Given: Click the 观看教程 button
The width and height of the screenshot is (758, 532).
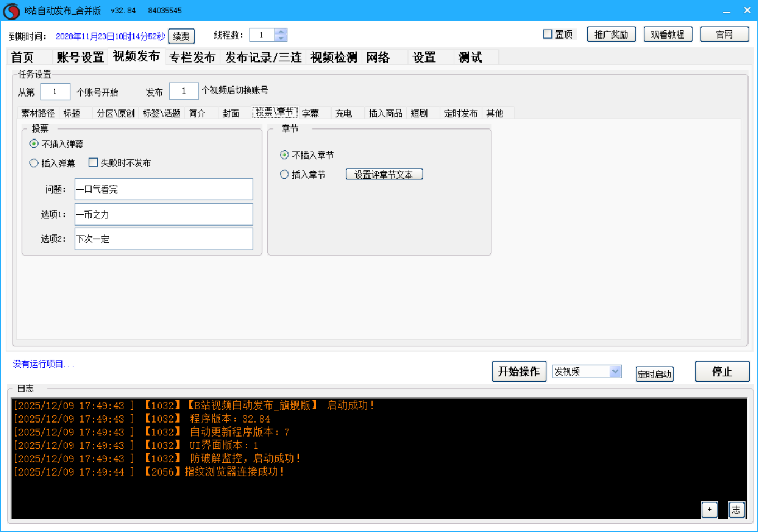Looking at the screenshot, I should click(667, 34).
